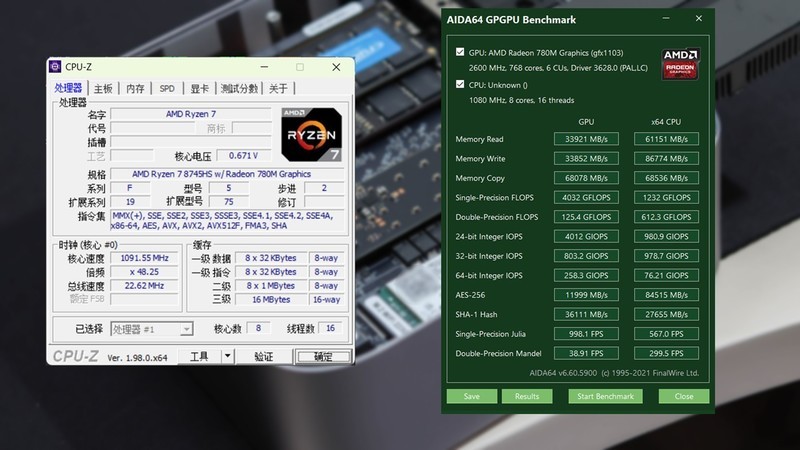Click GPU Memory Copy value 68078 MB/s
Image resolution: width=800 pixels, height=450 pixels.
tap(586, 178)
